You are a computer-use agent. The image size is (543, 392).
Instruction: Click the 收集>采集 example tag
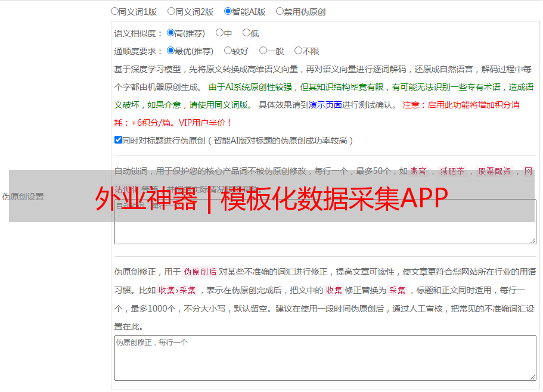(177, 290)
